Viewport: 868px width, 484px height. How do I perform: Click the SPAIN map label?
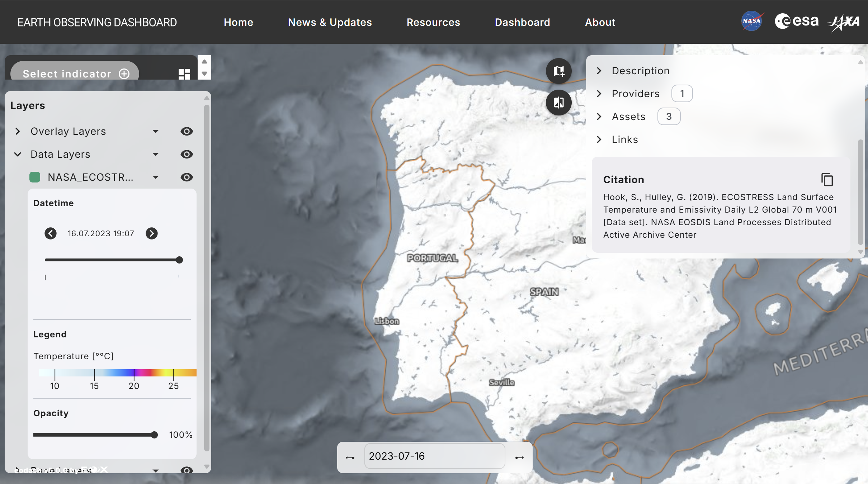(544, 292)
